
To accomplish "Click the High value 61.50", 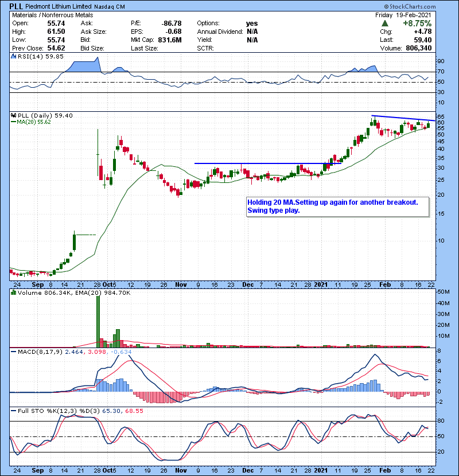I will 56,32.
